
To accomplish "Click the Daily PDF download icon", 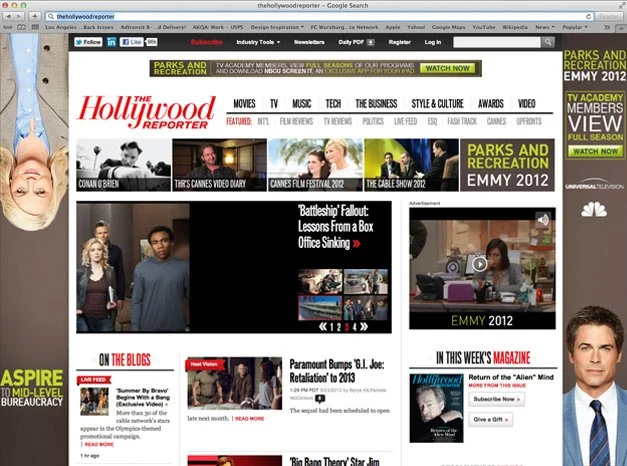I will [x=370, y=42].
